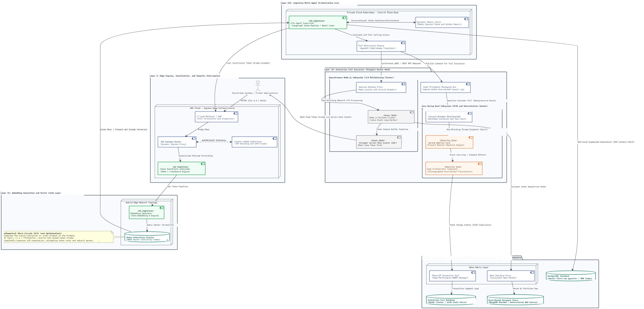The image size is (644, 309).
Task: Click the "Route by Partition Key" label
Action: (526, 289)
